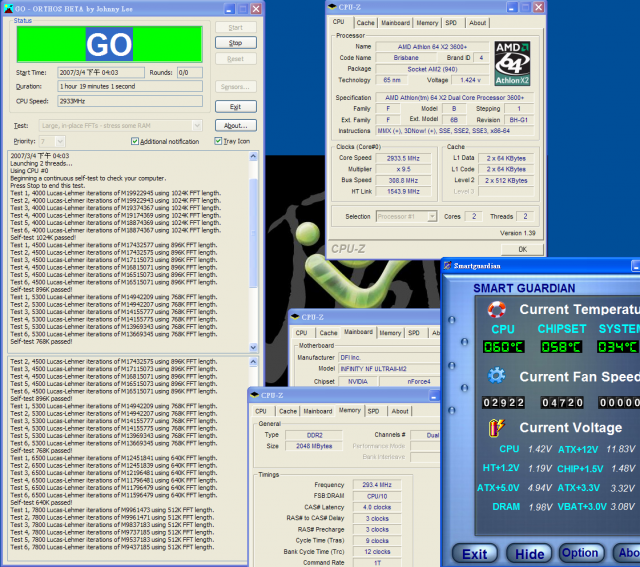
Task: Click the Stop button in ORTHOS
Action: pyautogui.click(x=236, y=43)
